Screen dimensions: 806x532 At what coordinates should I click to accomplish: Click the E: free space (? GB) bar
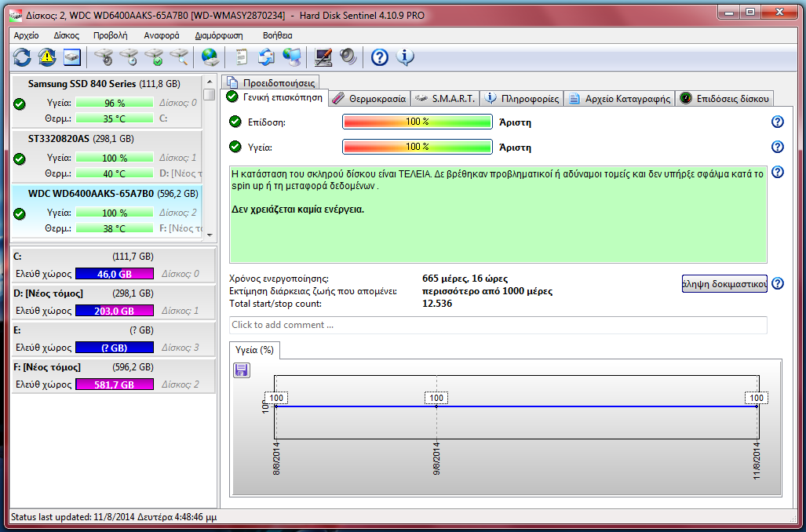114,348
